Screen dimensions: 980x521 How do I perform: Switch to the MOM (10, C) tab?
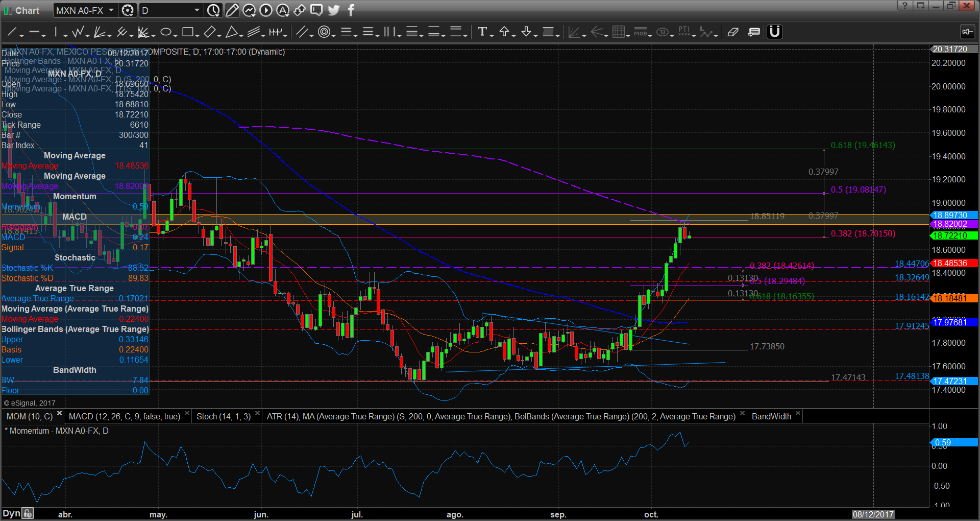coord(30,416)
